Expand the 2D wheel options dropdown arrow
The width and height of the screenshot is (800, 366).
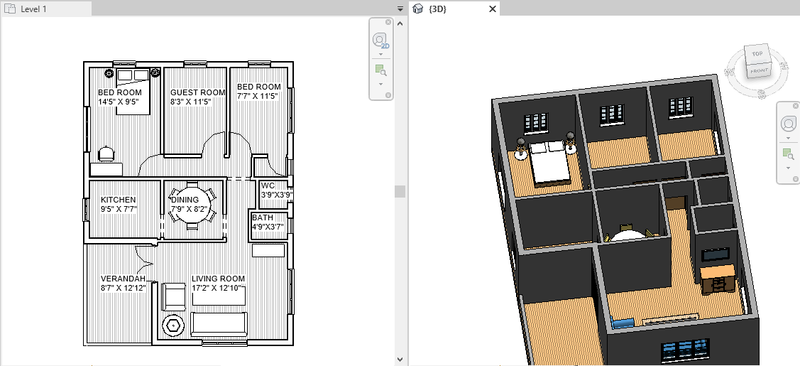pyautogui.click(x=381, y=54)
